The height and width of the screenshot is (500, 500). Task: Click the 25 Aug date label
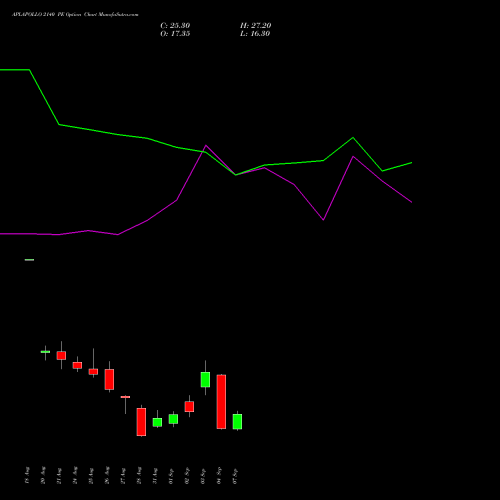click(91, 475)
